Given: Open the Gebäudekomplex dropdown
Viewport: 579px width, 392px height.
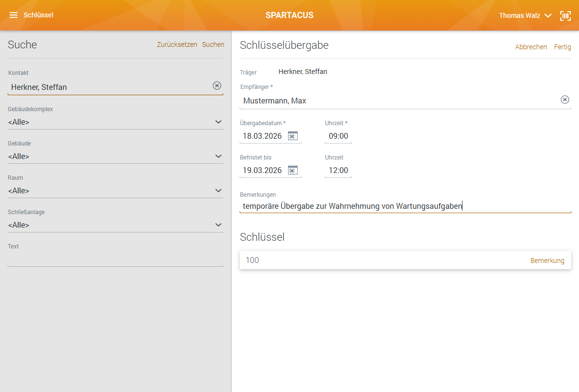Looking at the screenshot, I should (218, 122).
